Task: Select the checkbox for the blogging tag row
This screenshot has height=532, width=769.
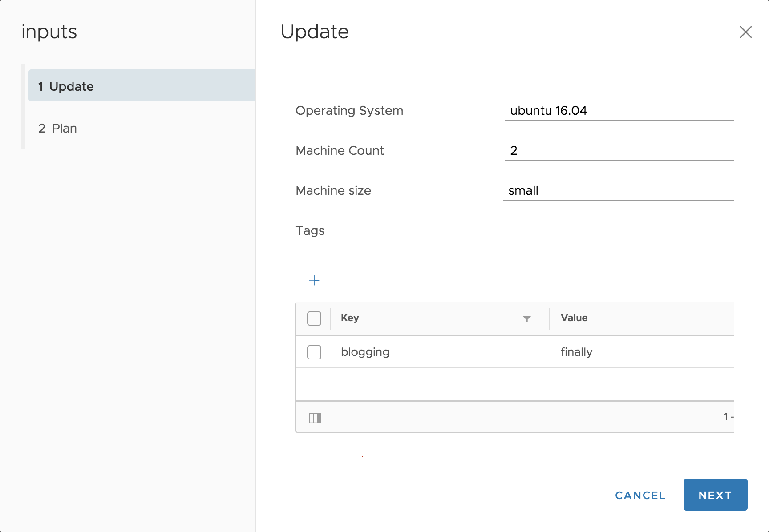Action: coord(314,352)
